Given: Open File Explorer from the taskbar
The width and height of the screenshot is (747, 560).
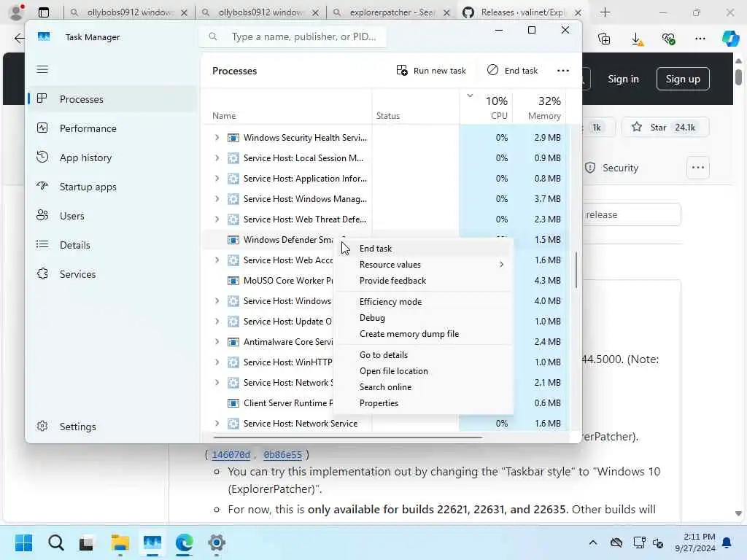Looking at the screenshot, I should click(120, 542).
